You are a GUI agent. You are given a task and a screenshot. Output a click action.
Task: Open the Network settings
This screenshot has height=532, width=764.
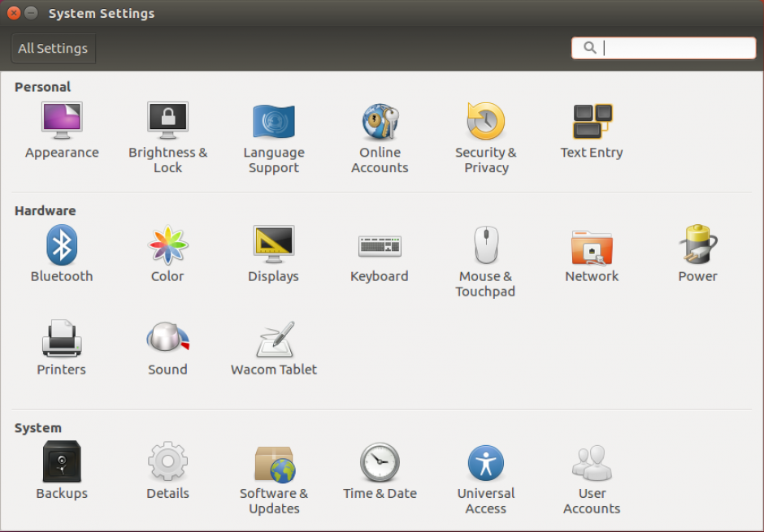[x=592, y=252]
